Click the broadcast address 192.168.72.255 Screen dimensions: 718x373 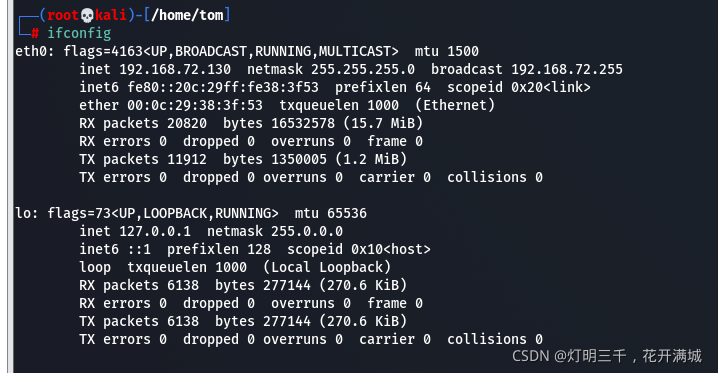coord(567,69)
